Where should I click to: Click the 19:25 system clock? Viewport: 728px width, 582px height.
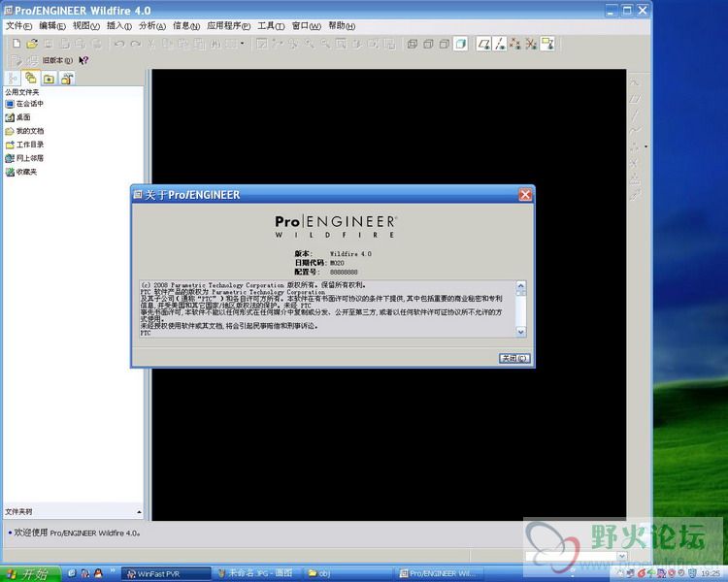click(711, 574)
